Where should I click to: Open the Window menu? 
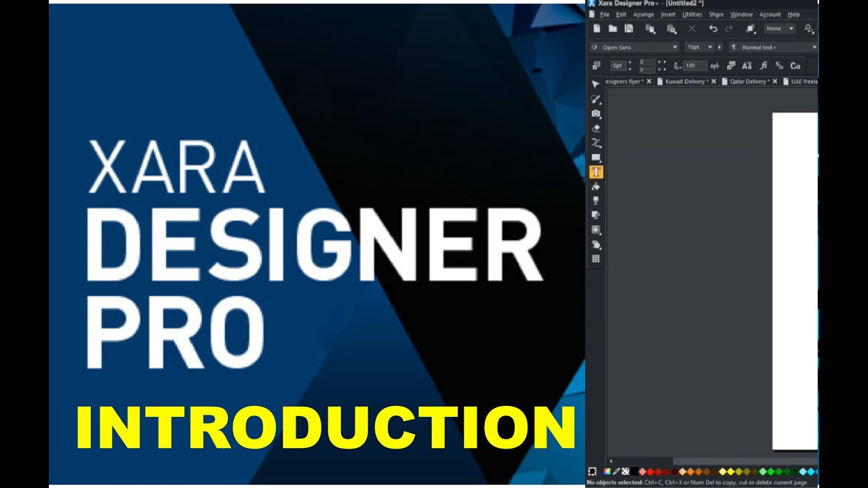click(741, 14)
